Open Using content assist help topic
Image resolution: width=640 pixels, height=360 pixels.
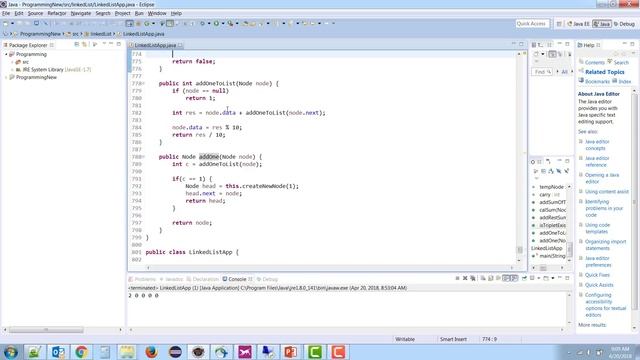(x=607, y=192)
